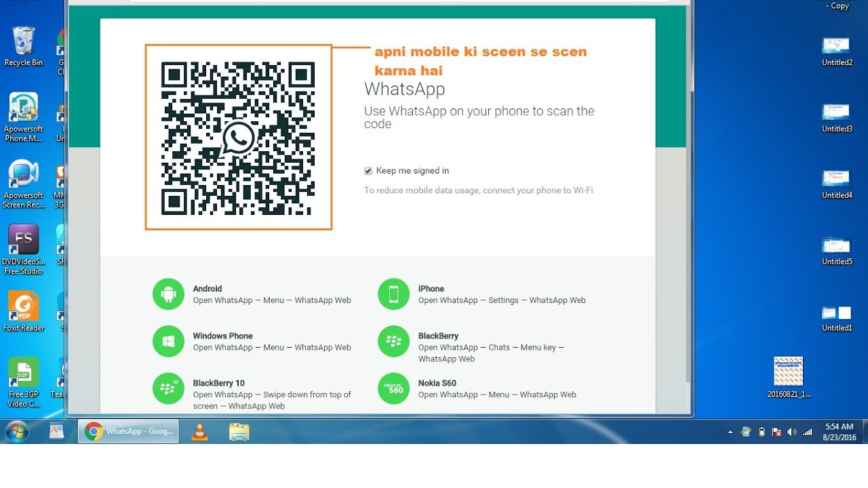Click the volume speaker tray icon
The height and width of the screenshot is (488, 868).
(792, 432)
